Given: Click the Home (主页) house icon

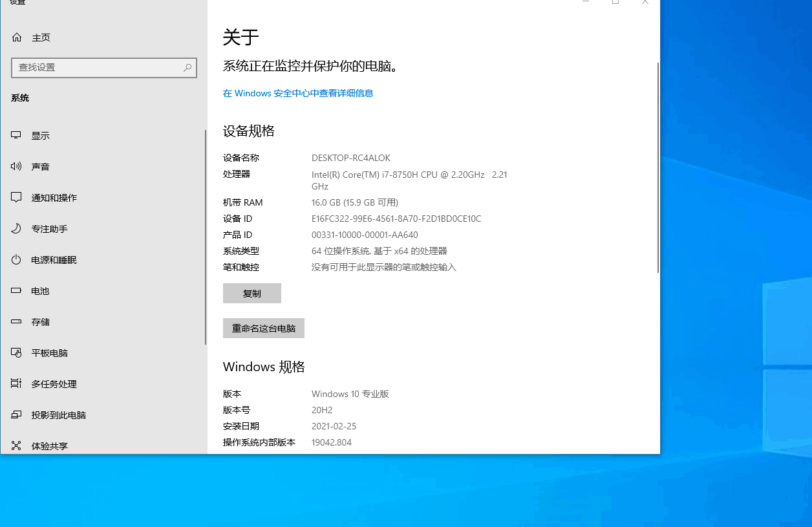Looking at the screenshot, I should (17, 38).
